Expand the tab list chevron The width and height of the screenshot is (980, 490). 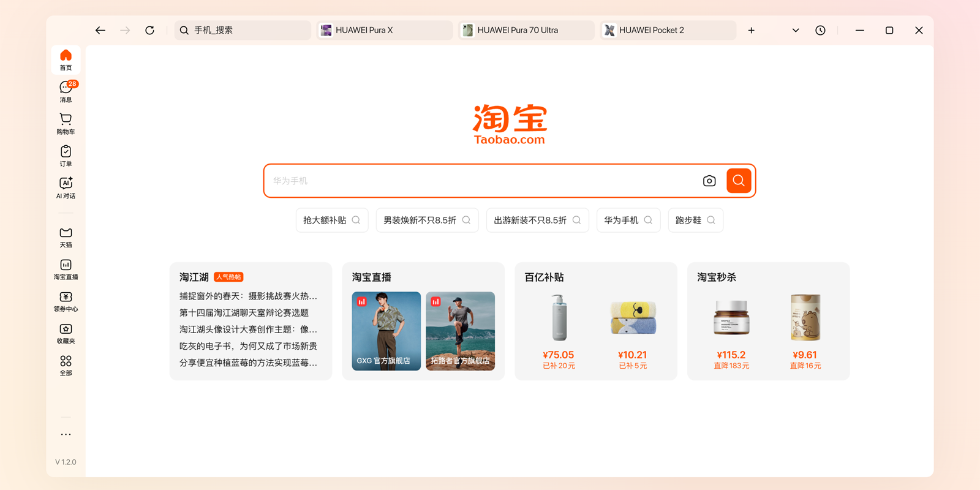coord(796,30)
